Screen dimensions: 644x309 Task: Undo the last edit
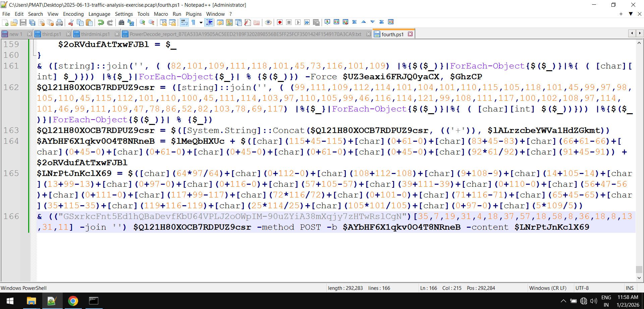tap(101, 22)
